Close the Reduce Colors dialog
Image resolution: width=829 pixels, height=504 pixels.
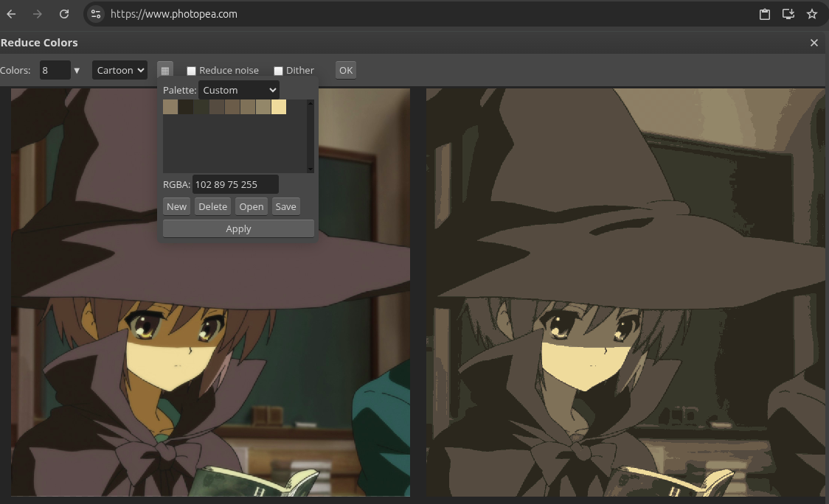click(x=814, y=43)
